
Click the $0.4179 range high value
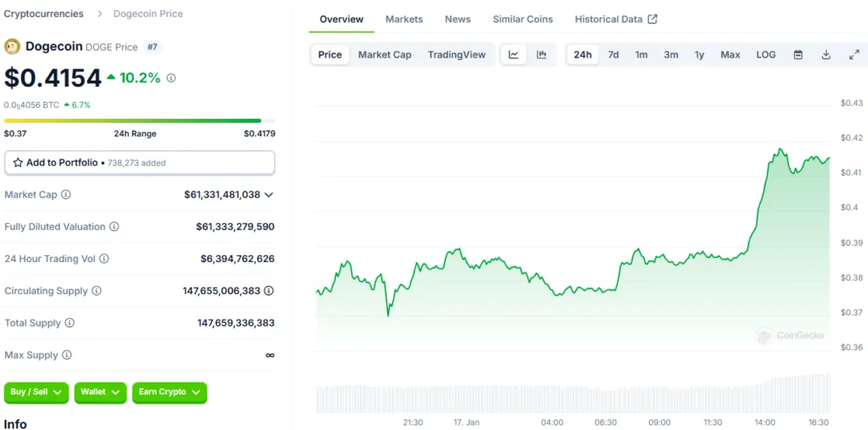click(x=259, y=133)
